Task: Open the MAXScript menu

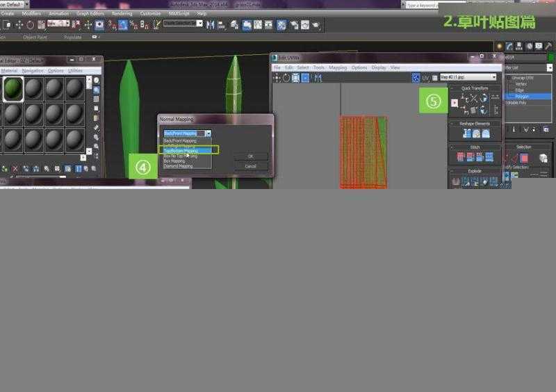Action: (179, 13)
